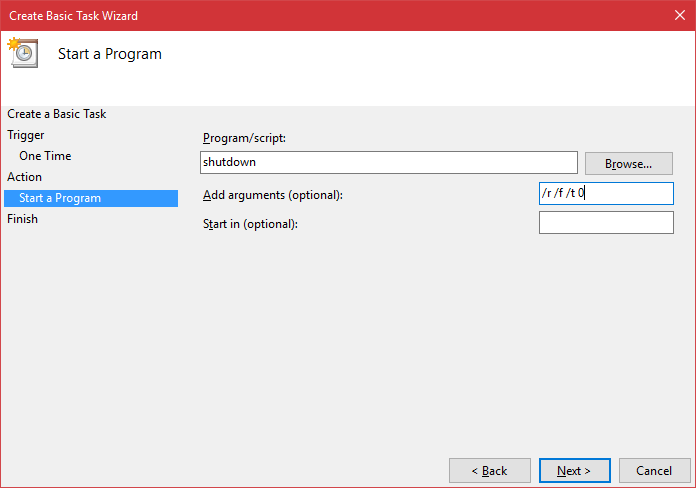This screenshot has width=696, height=488.
Task: Go back with the Back button
Action: [490, 471]
